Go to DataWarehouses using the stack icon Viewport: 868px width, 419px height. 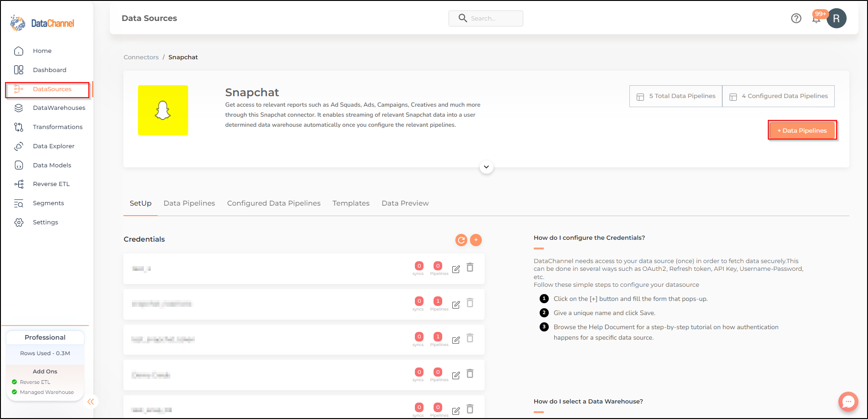tap(19, 108)
